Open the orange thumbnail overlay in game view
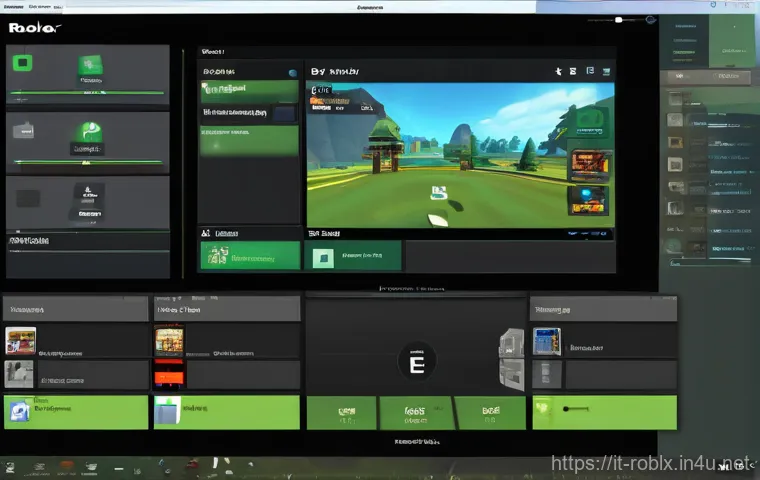This screenshot has height=480, width=760. (x=589, y=166)
